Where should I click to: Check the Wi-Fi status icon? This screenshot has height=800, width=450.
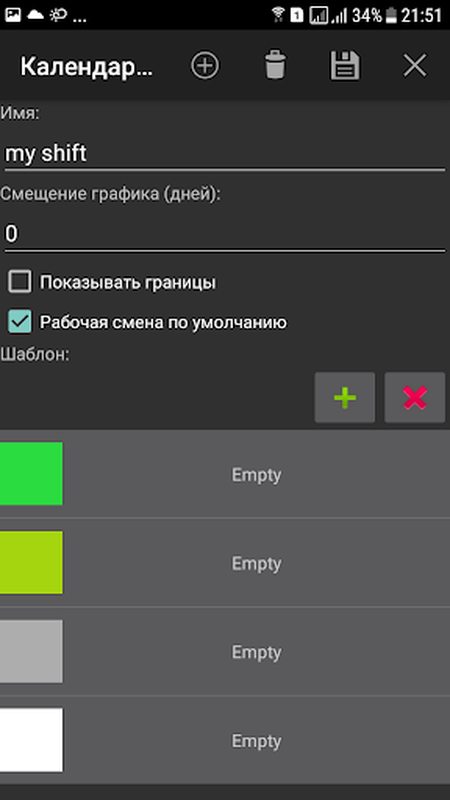point(278,15)
